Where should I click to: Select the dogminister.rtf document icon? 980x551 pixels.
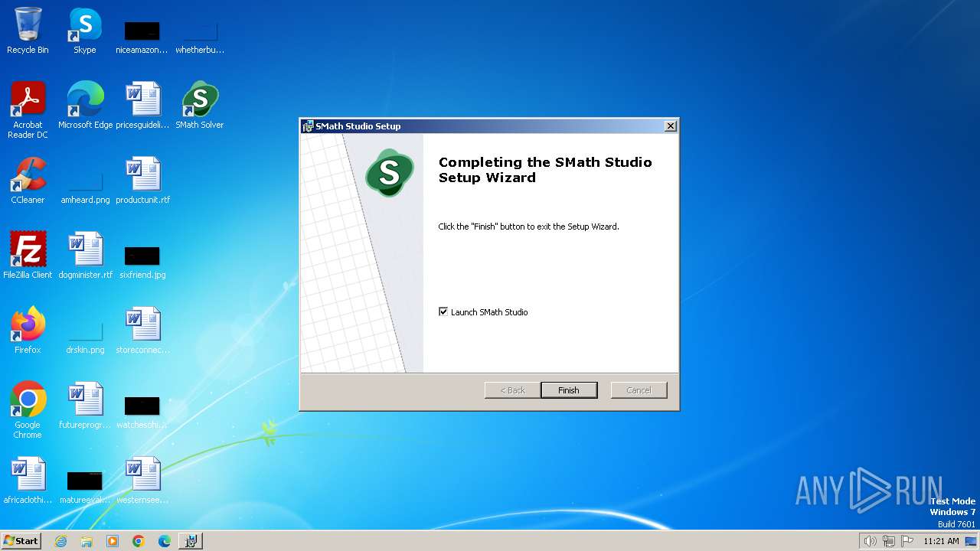pos(85,256)
